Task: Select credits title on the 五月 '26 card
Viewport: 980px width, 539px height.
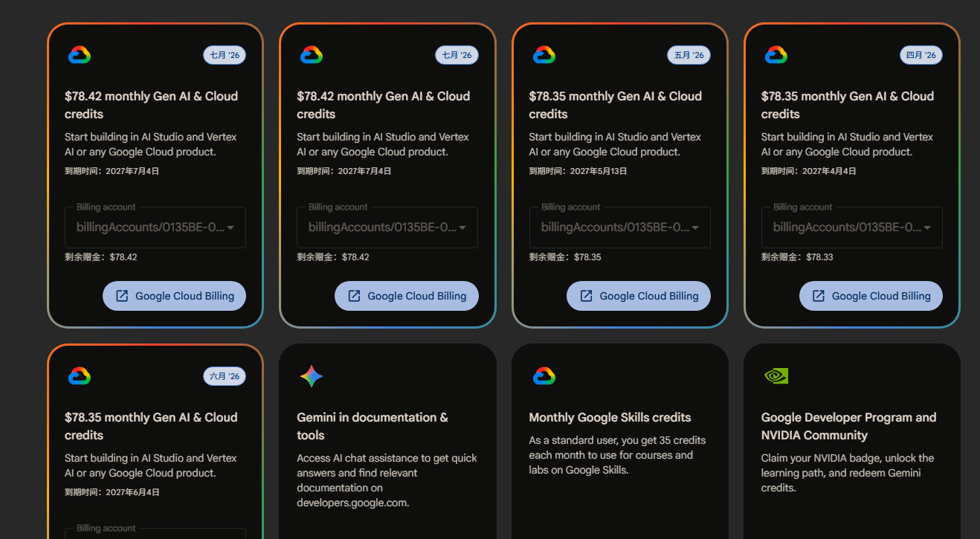Action: (616, 105)
